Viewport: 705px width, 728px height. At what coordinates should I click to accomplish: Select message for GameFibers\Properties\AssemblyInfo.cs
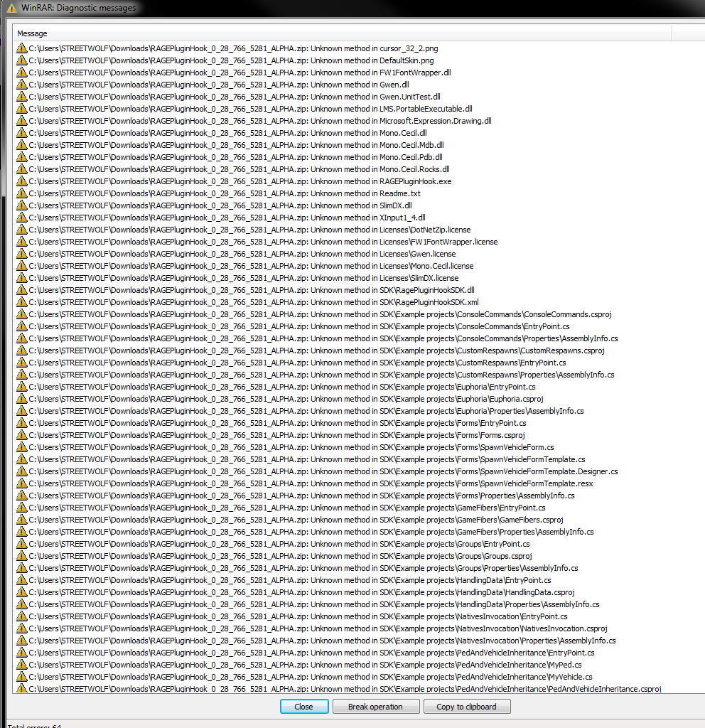coord(311,532)
